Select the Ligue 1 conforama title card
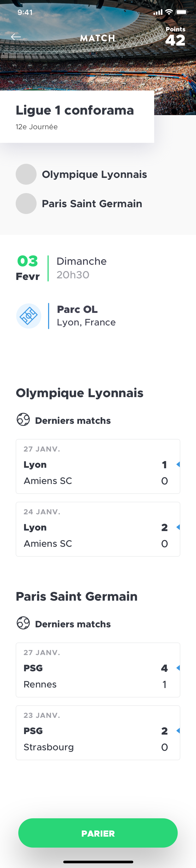This screenshot has width=196, height=868. click(77, 117)
